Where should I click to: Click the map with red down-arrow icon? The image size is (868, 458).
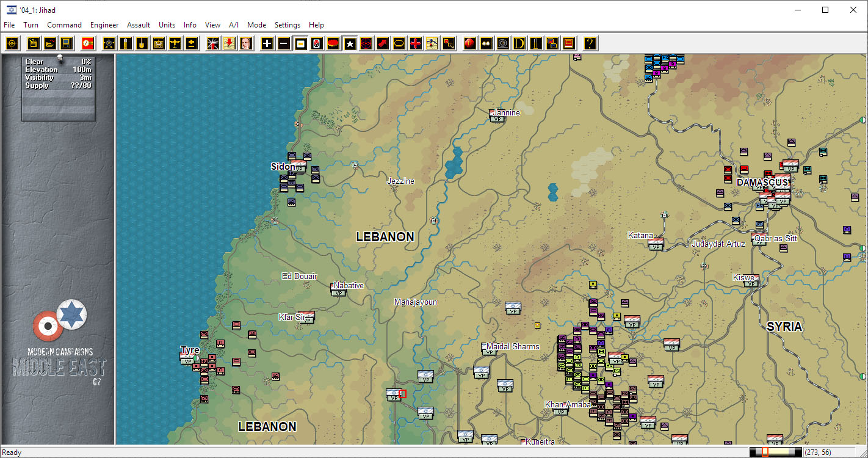[x=230, y=43]
